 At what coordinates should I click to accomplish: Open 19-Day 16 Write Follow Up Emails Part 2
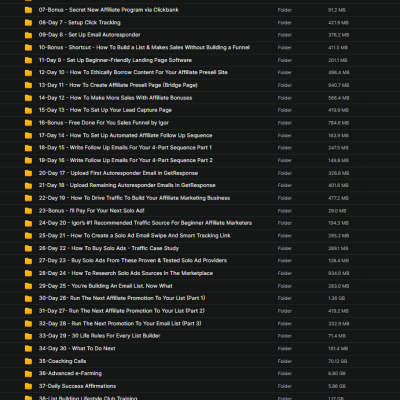click(126, 161)
